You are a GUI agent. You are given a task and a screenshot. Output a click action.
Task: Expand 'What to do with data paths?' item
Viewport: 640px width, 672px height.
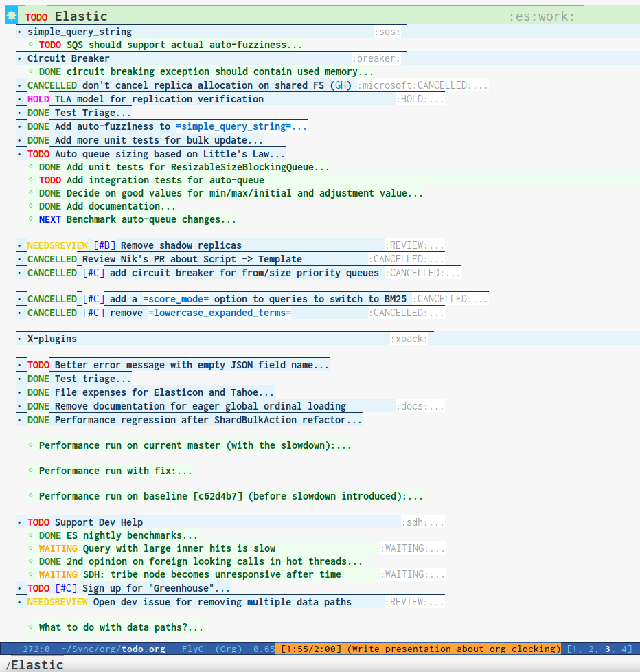pos(121,627)
